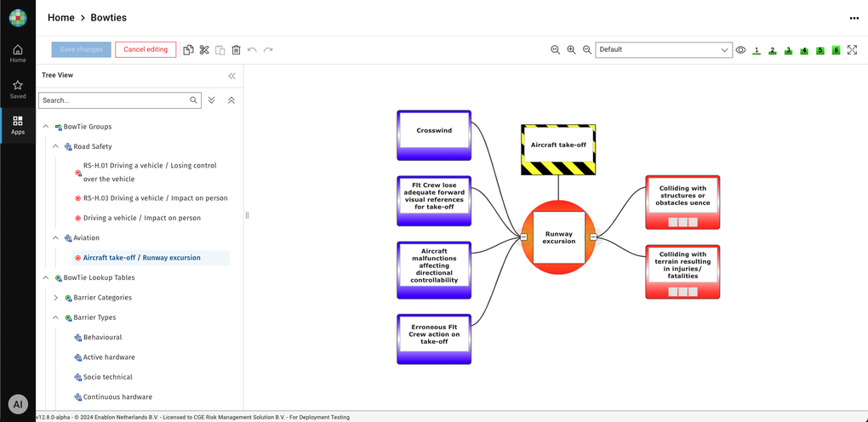Click the zoom in magnifier icon
Screen dimensions: 868x422
pos(571,50)
